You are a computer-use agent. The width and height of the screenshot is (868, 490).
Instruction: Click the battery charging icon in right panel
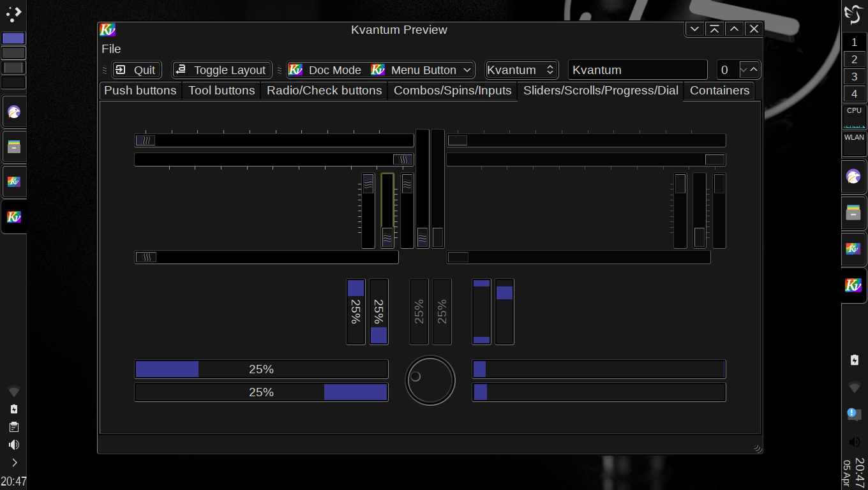coord(855,360)
